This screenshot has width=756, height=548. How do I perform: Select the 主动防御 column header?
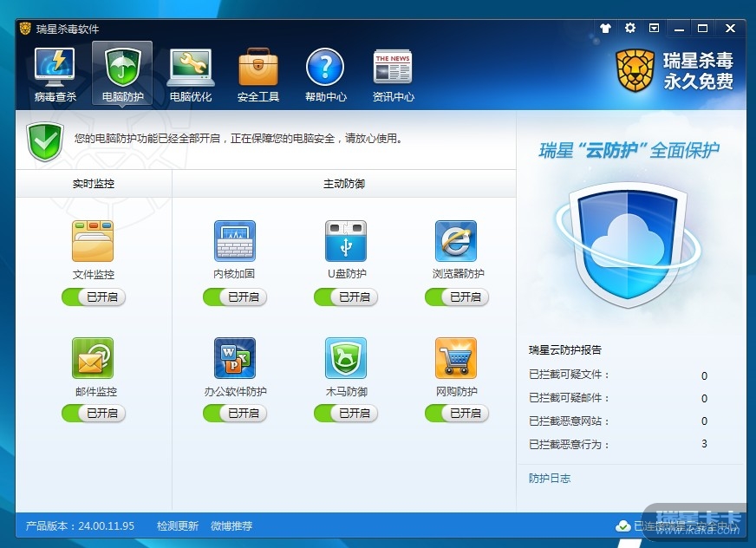pyautogui.click(x=344, y=183)
